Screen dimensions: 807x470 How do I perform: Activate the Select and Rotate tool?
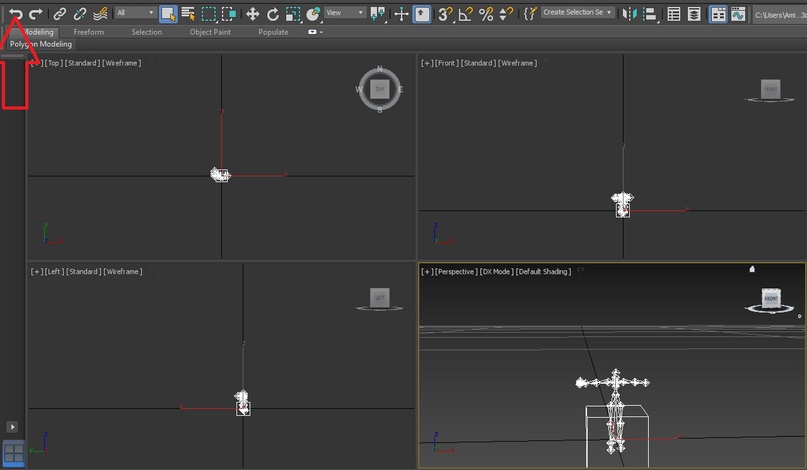tap(272, 13)
